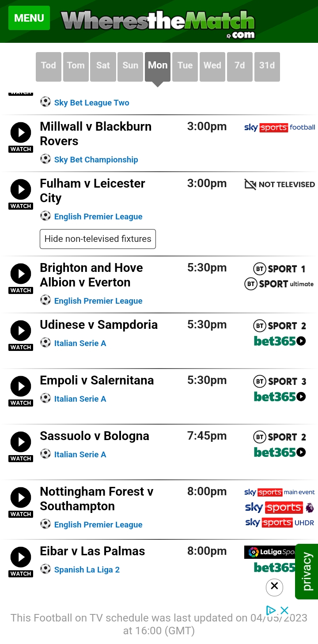
Task: Open the green privacy side tab
Action: [x=307, y=572]
